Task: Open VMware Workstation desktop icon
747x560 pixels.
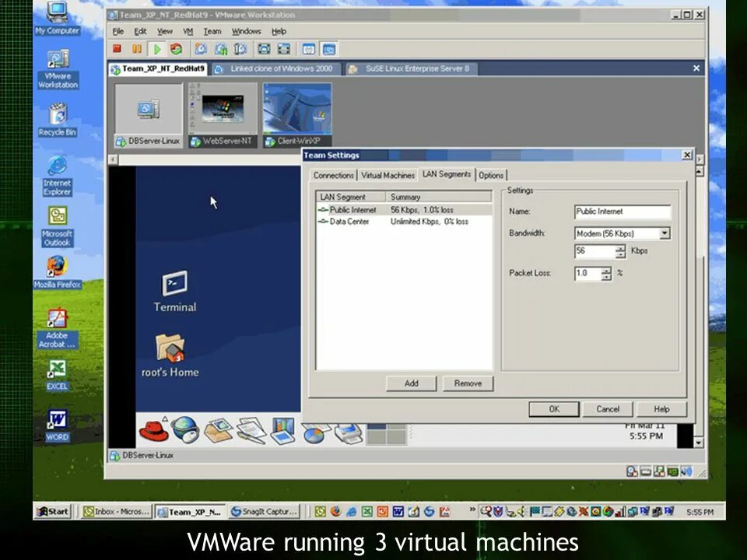Action: 58,69
